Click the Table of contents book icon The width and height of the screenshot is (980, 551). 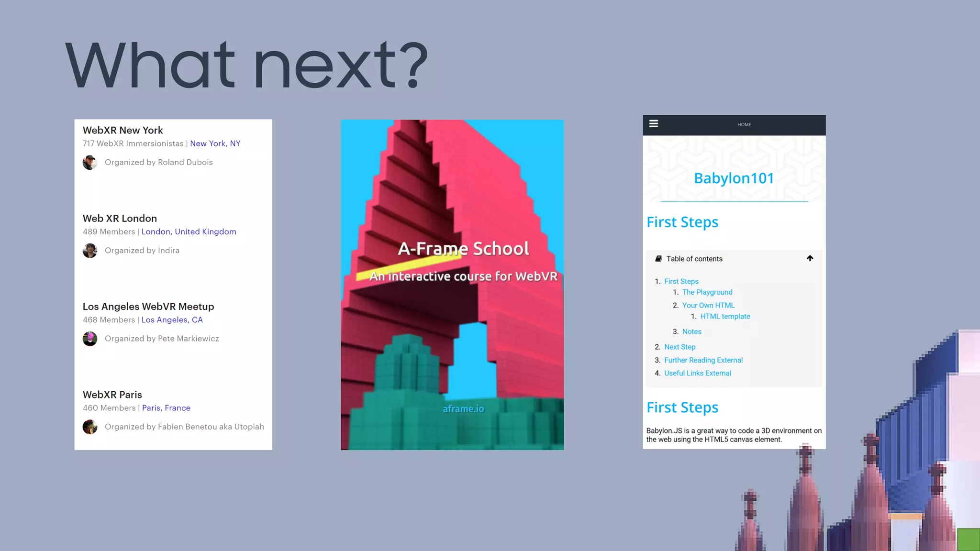click(658, 259)
